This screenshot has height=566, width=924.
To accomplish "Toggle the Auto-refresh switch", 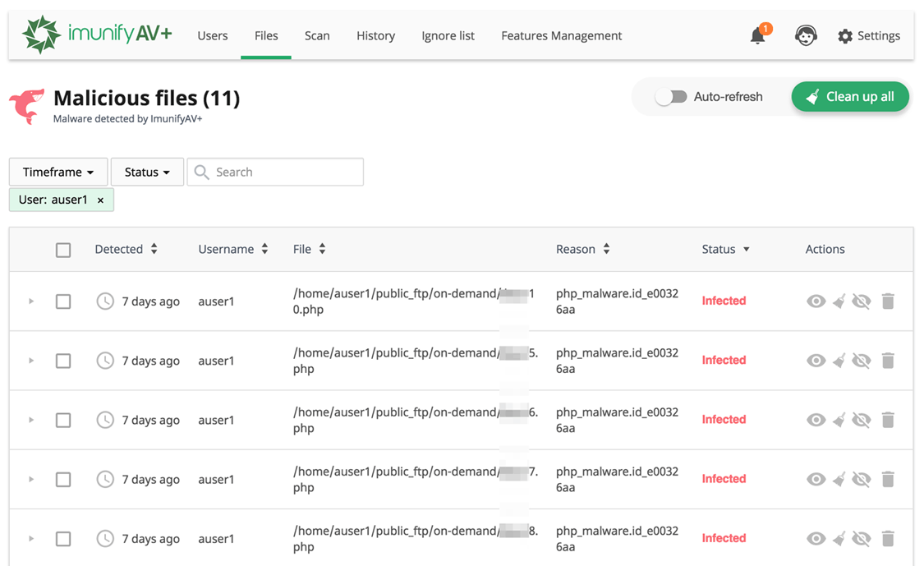I will point(671,97).
